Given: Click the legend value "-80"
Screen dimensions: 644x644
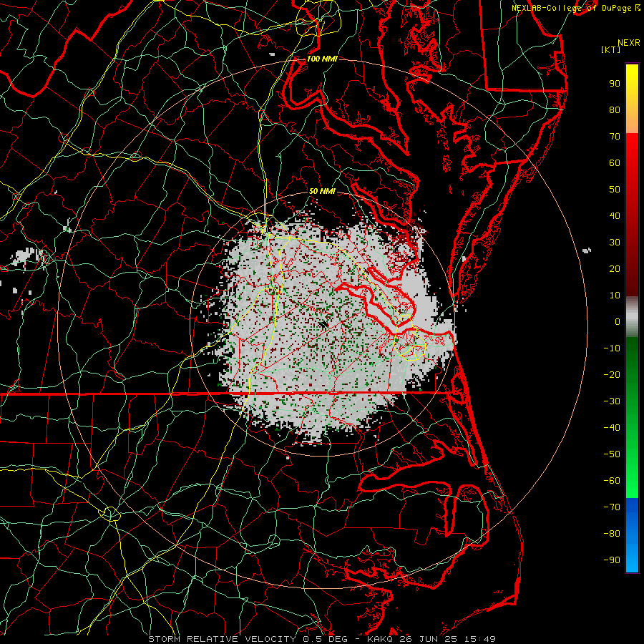Looking at the screenshot, I should [612, 534].
